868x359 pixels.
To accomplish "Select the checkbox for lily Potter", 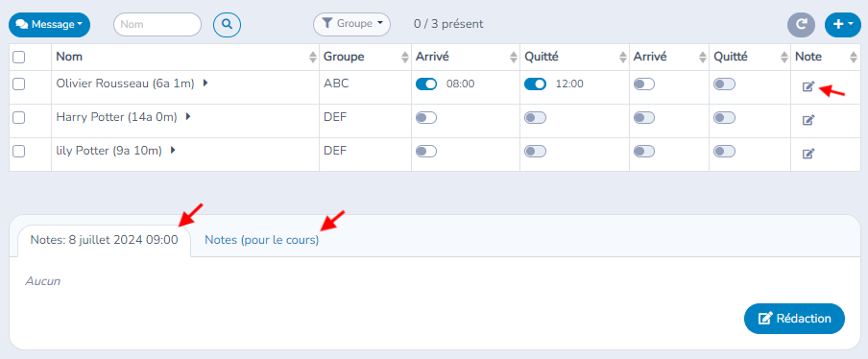I will click(x=19, y=152).
